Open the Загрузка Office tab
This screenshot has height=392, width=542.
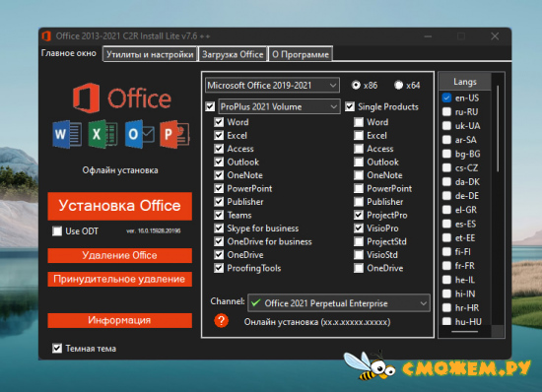(x=233, y=54)
